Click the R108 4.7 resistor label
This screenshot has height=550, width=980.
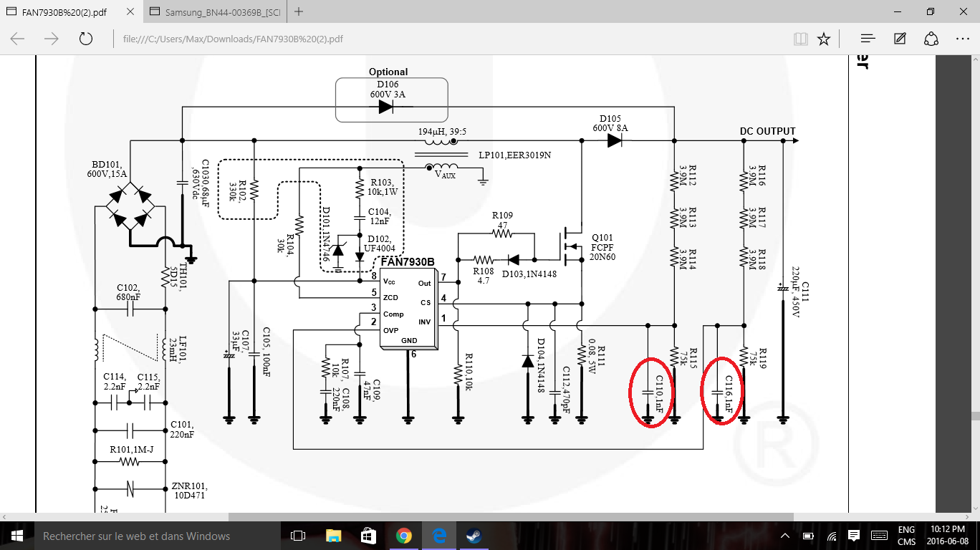pyautogui.click(x=484, y=276)
